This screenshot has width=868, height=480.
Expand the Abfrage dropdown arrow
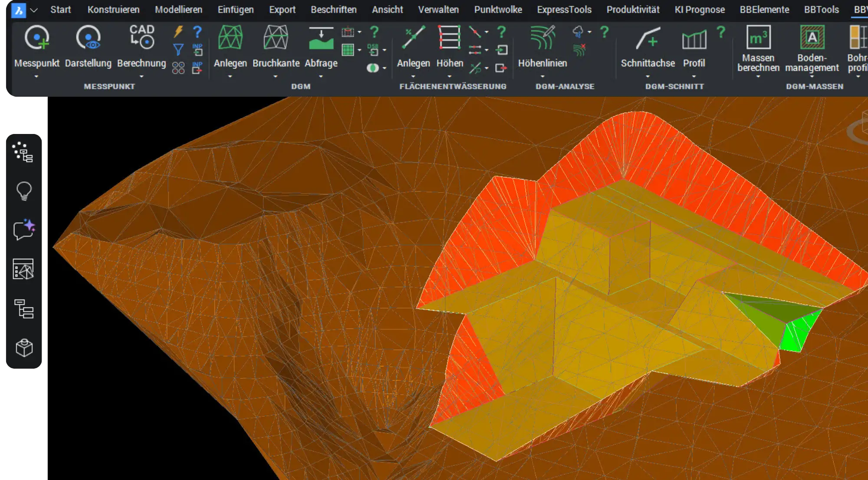[321, 77]
